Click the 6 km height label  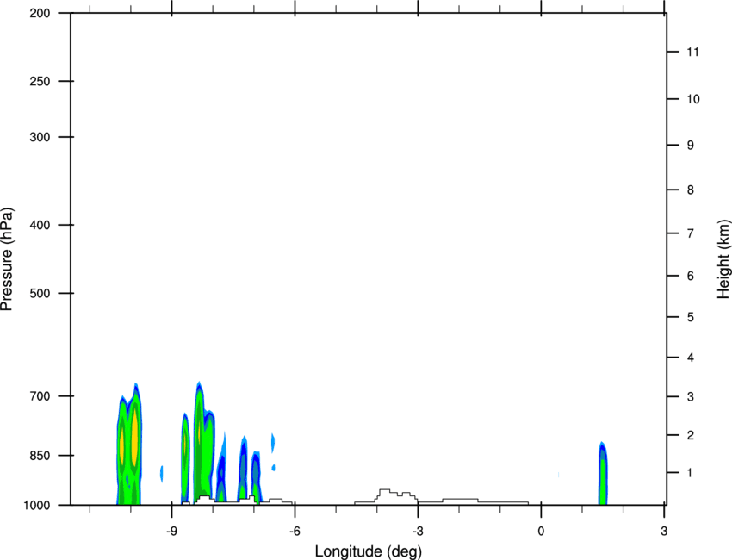click(x=691, y=276)
